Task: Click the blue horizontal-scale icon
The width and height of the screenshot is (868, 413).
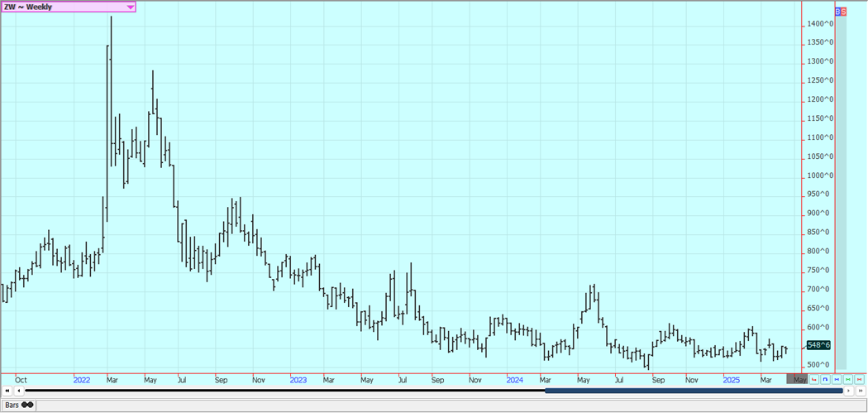Action: pos(837,380)
